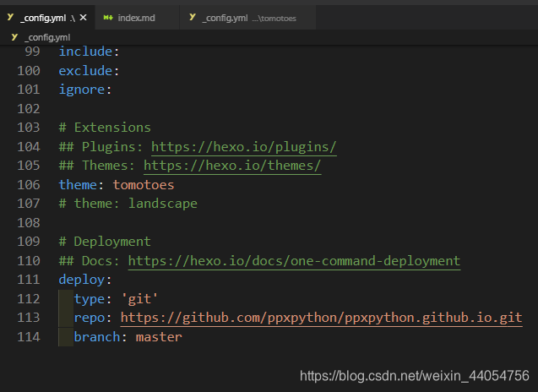Open the hexo.io themes link

(232, 166)
